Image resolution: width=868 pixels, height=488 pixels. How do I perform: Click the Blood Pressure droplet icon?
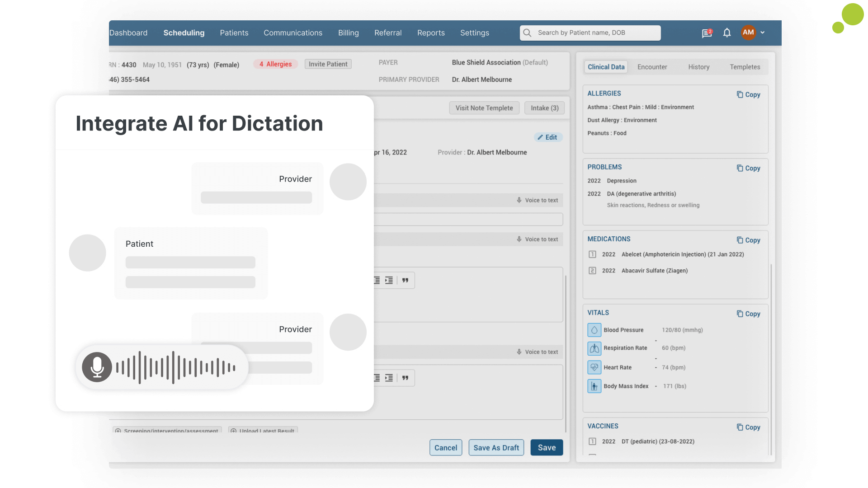click(x=594, y=330)
